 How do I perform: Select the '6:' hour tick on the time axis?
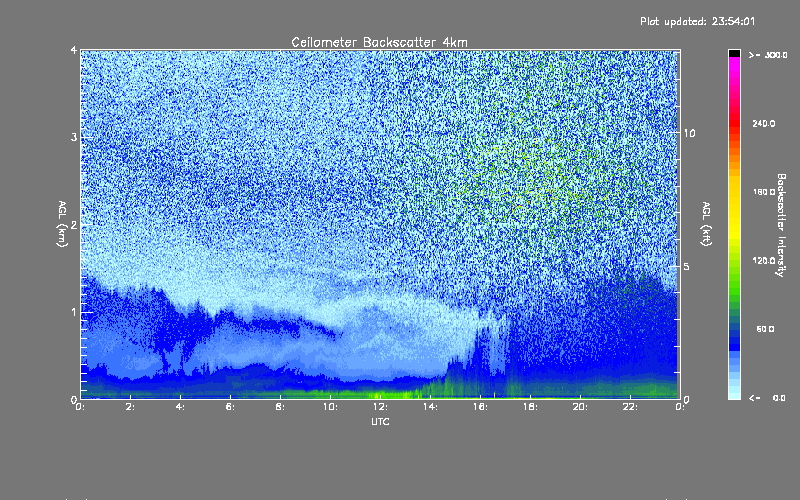point(231,407)
